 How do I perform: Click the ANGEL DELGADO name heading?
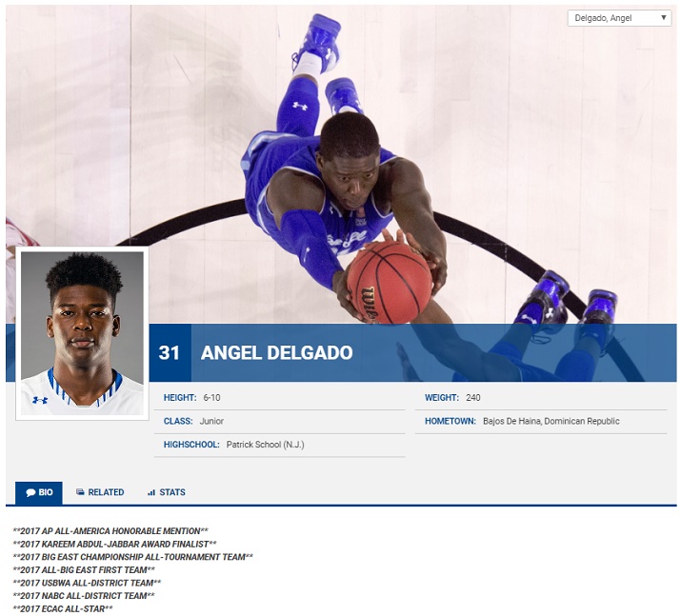276,353
